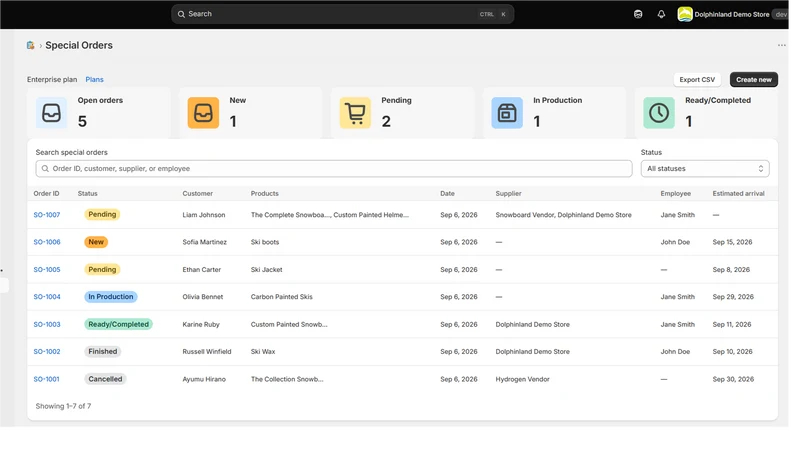Click the Estimated arrival column header
800x450 pixels.
[x=738, y=194]
